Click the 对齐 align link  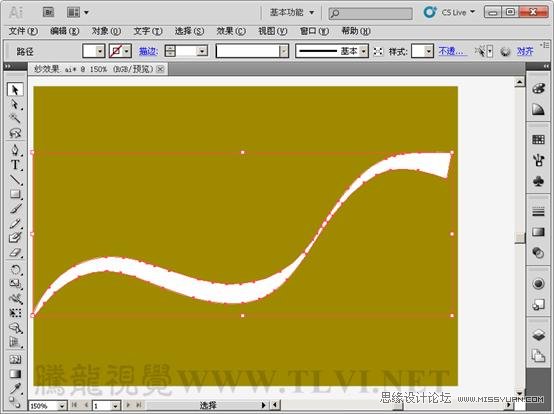[525, 52]
